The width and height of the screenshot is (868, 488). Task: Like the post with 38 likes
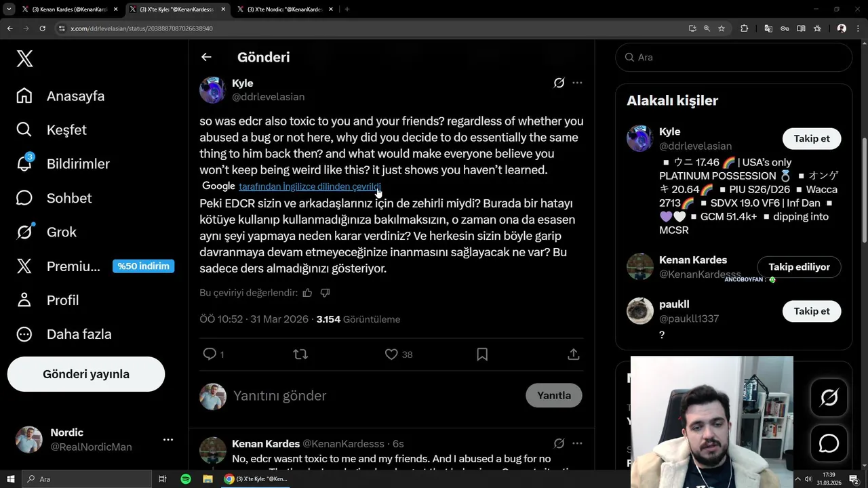click(x=391, y=354)
